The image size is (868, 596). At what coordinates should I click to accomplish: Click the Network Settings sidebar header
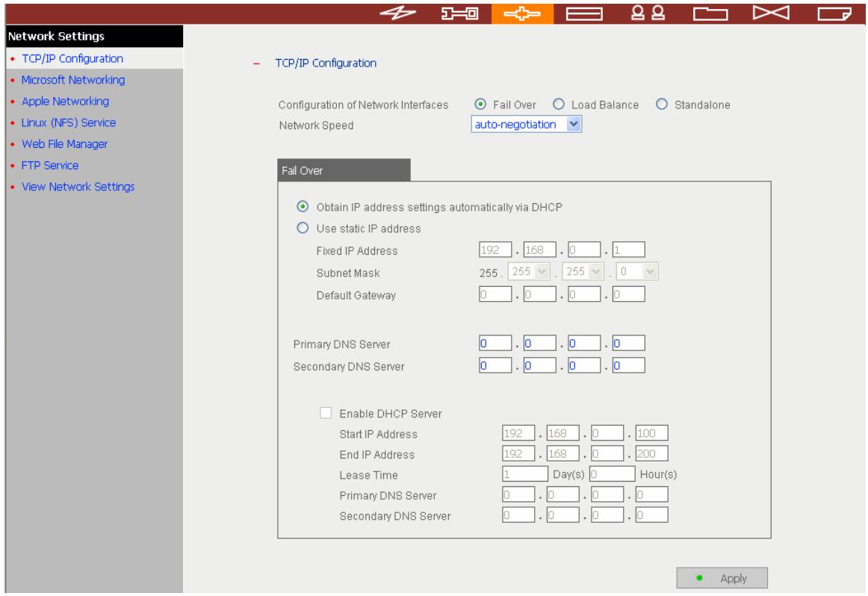click(94, 36)
